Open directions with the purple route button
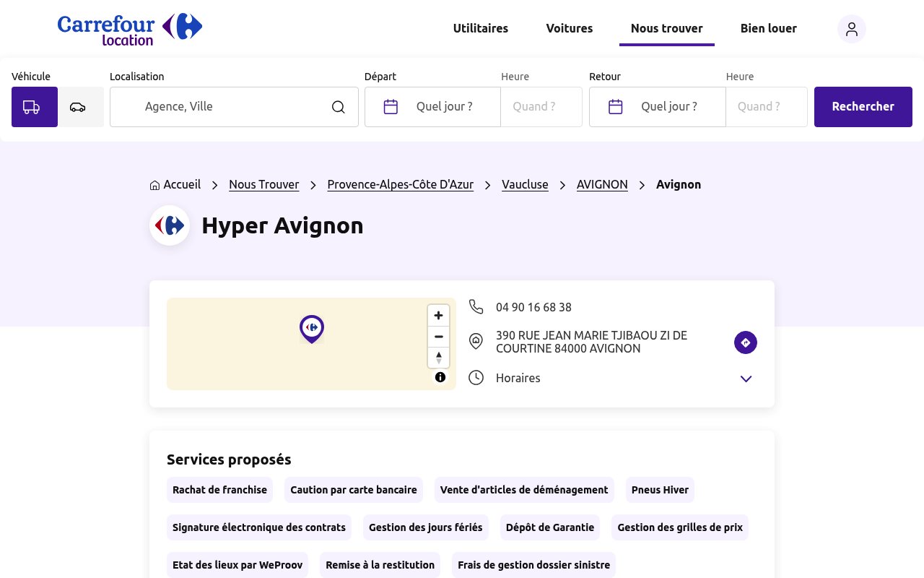924x578 pixels. coord(746,342)
